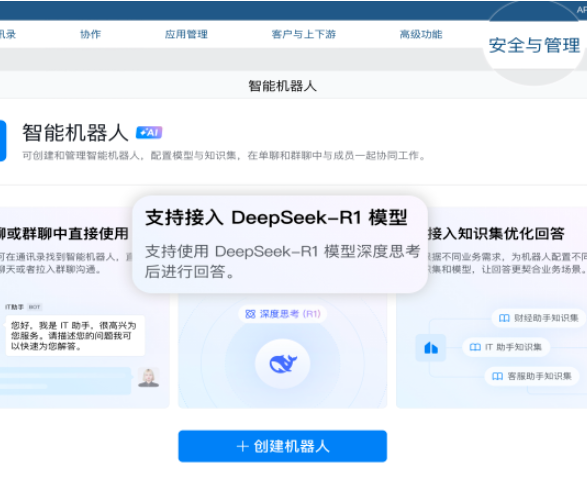Click the 深度思考 (R1) chip
Screen dimensions: 587x478
pyautogui.click(x=283, y=314)
